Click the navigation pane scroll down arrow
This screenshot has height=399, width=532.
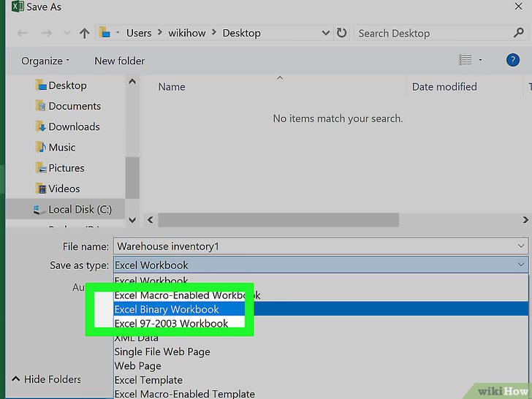pyautogui.click(x=132, y=220)
